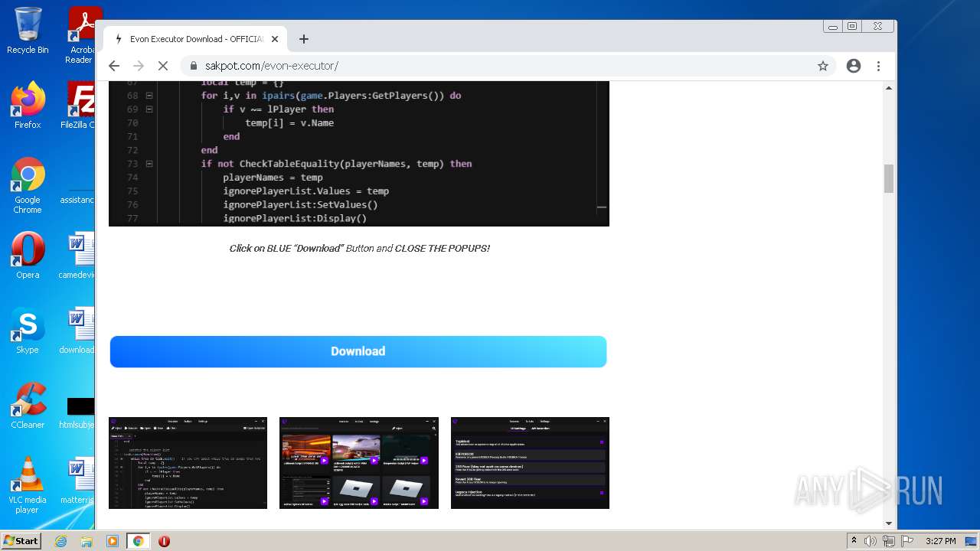Go back with the browser back arrow

click(x=114, y=66)
